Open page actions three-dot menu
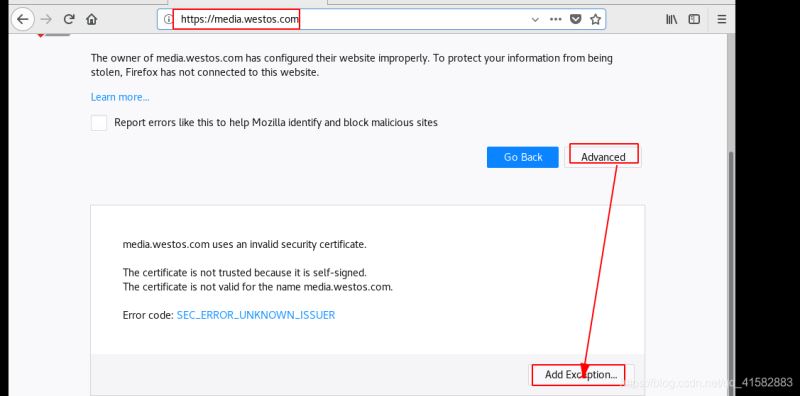Screen dimensions: 800x396 click(x=556, y=19)
